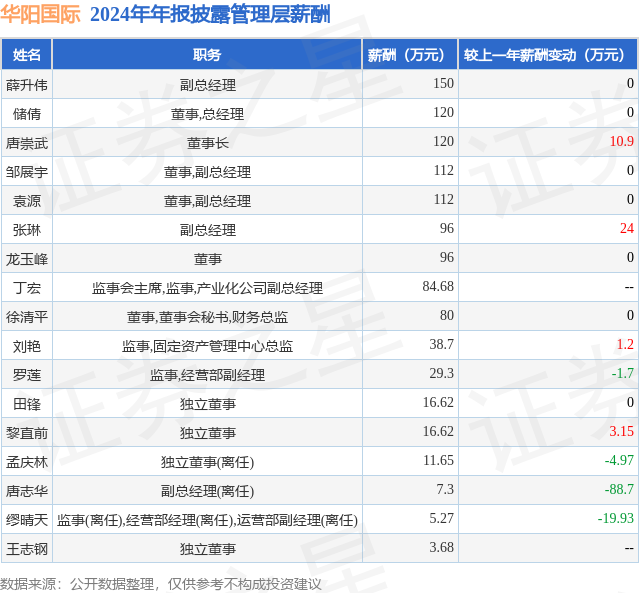
Task: Click the name 田锋
Action: pyautogui.click(x=27, y=404)
